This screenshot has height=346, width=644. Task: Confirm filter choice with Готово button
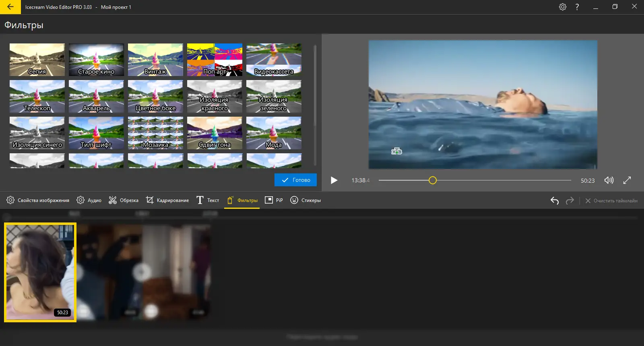295,180
